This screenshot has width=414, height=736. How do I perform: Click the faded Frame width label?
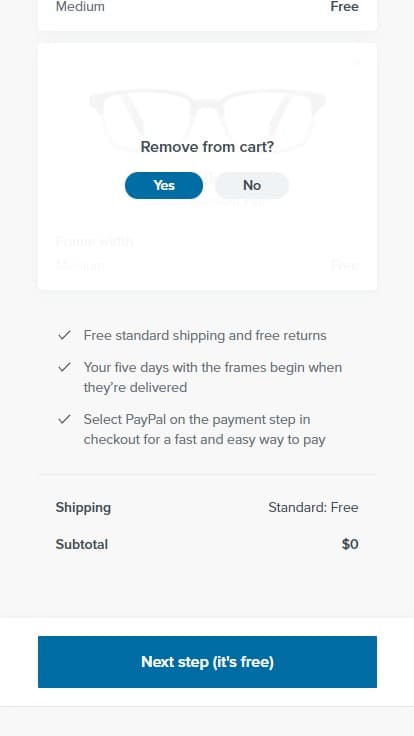(94, 242)
